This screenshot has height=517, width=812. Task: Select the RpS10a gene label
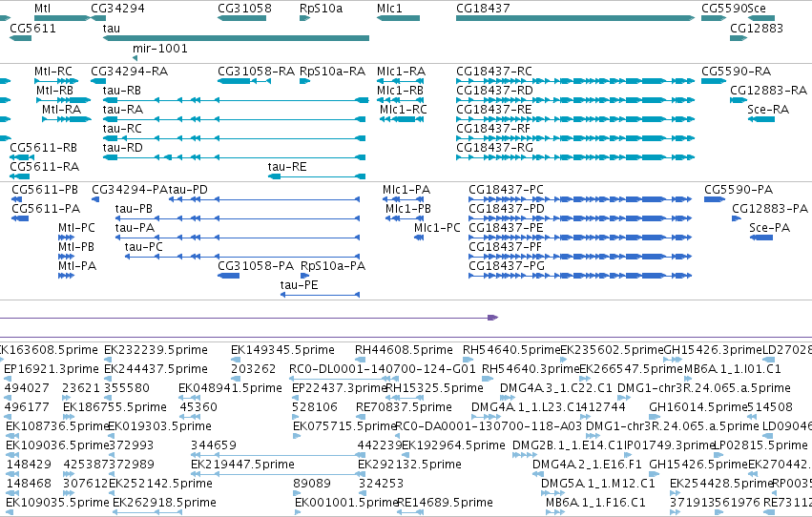click(x=321, y=9)
